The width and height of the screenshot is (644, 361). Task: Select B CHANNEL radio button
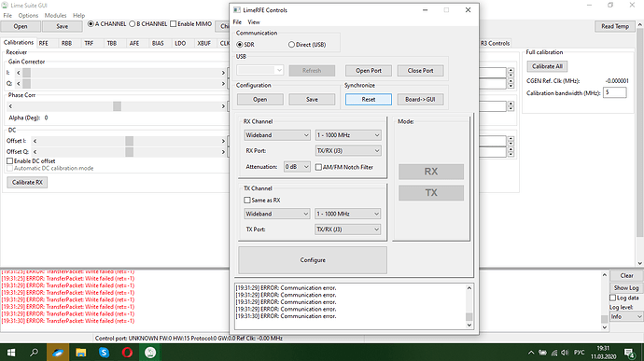click(x=133, y=24)
